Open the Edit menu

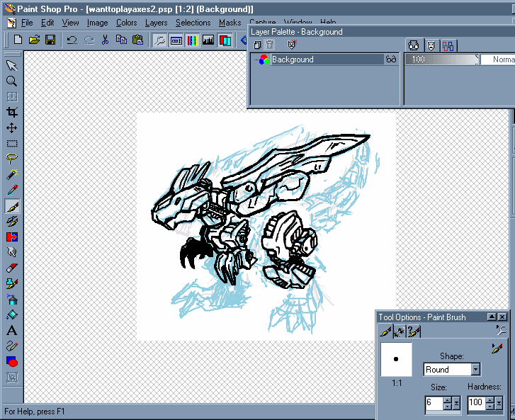[47, 23]
